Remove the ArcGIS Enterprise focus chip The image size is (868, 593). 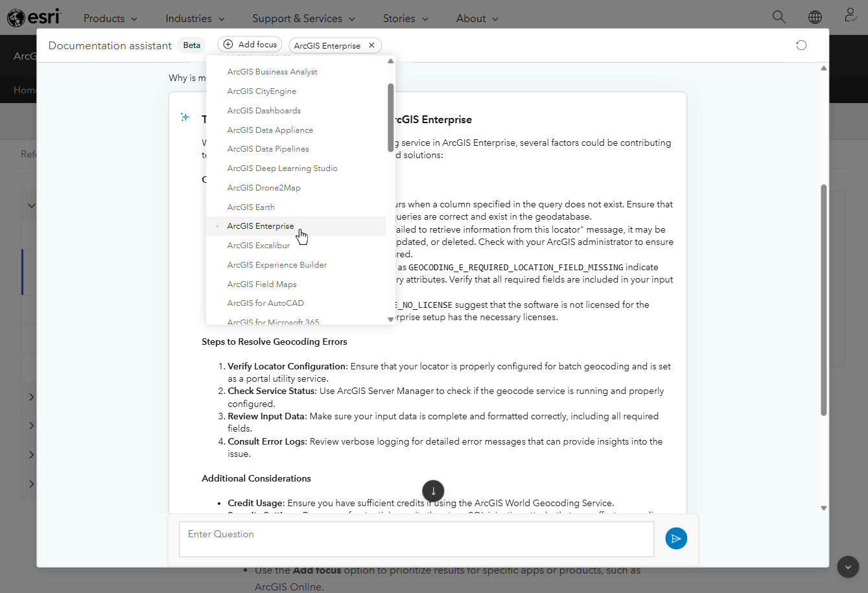[371, 45]
